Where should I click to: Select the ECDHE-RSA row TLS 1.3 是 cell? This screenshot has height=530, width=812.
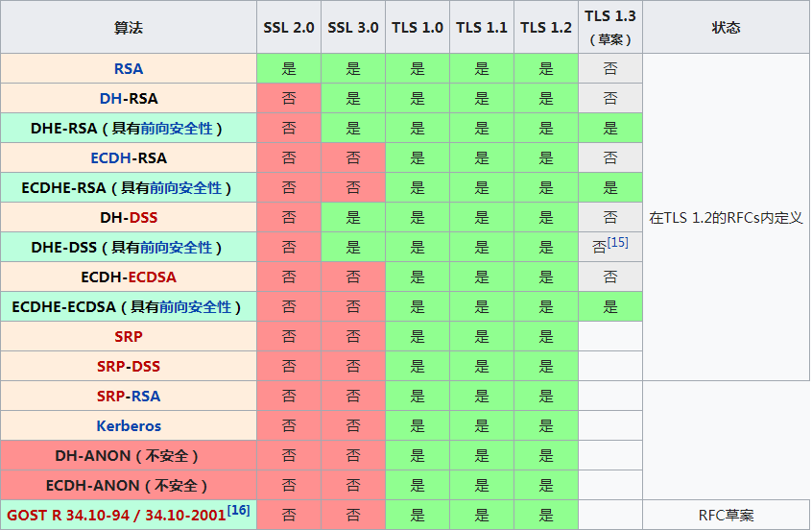pos(610,188)
